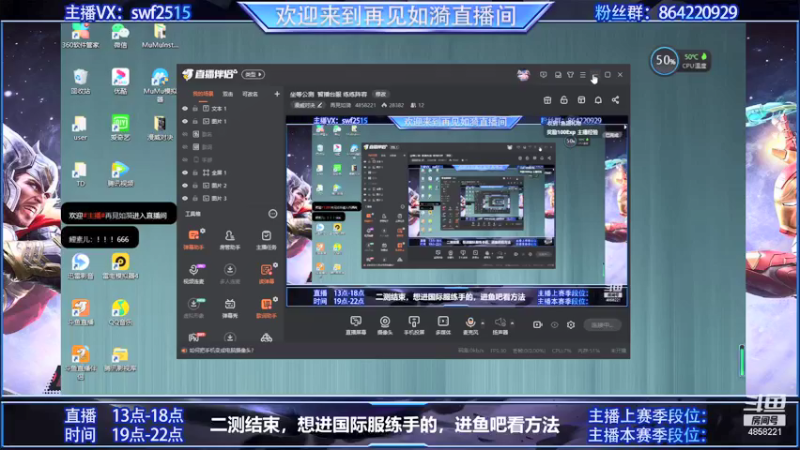Screen dimensions: 800x450
Task: Toggle lock on 图片 3 layer
Action: point(195,198)
